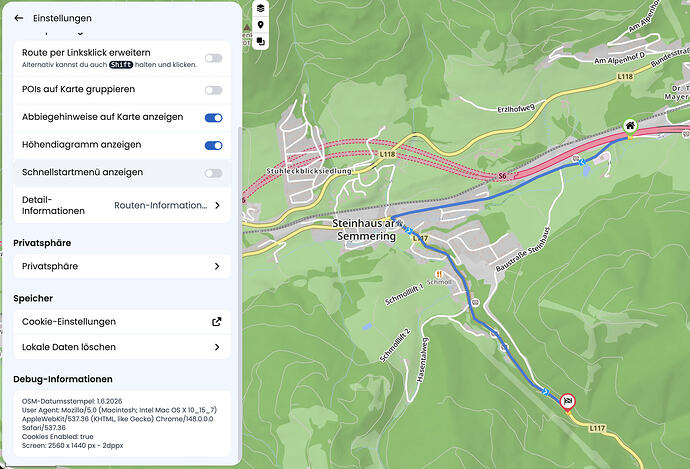Open the map layers button

(261, 8)
